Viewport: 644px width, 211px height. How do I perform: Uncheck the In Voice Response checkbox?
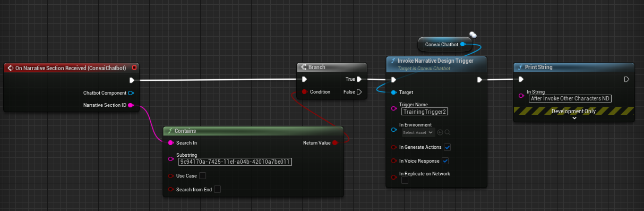[x=445, y=161]
